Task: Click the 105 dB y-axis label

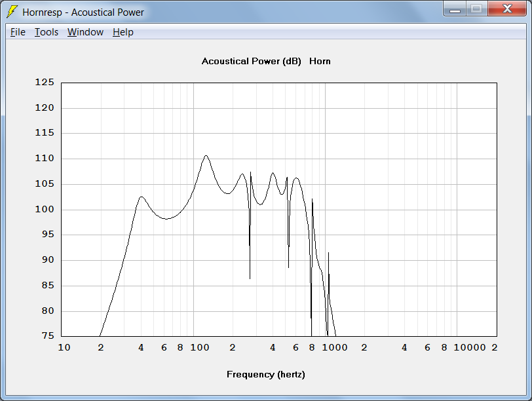Action: pyautogui.click(x=45, y=183)
